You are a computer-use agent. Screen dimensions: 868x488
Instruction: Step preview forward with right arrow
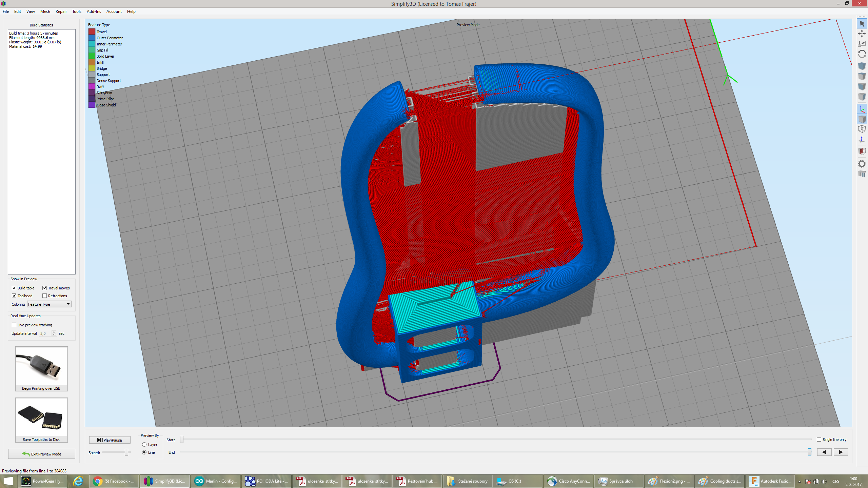click(841, 452)
